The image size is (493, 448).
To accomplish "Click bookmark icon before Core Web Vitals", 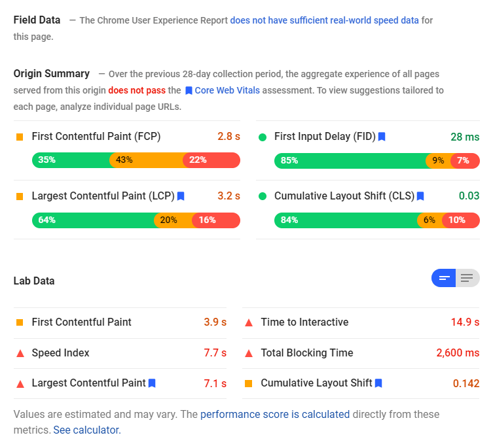I will click(x=189, y=90).
